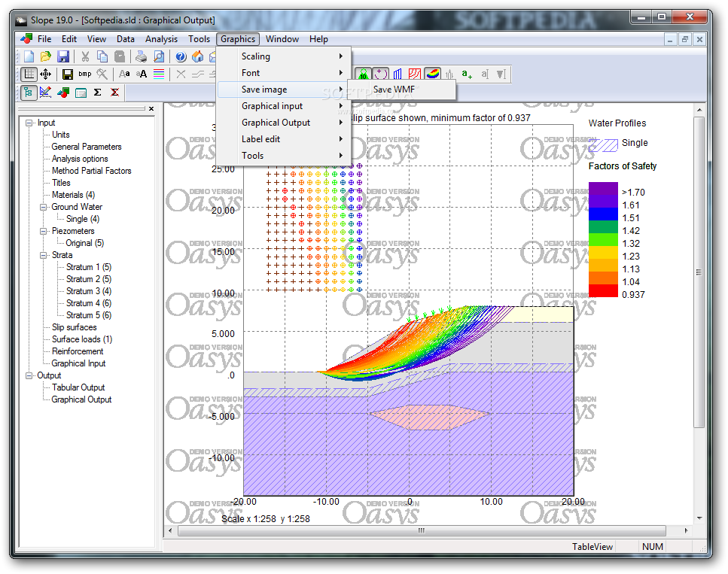Click the grey Paste clipboard icon

point(120,56)
